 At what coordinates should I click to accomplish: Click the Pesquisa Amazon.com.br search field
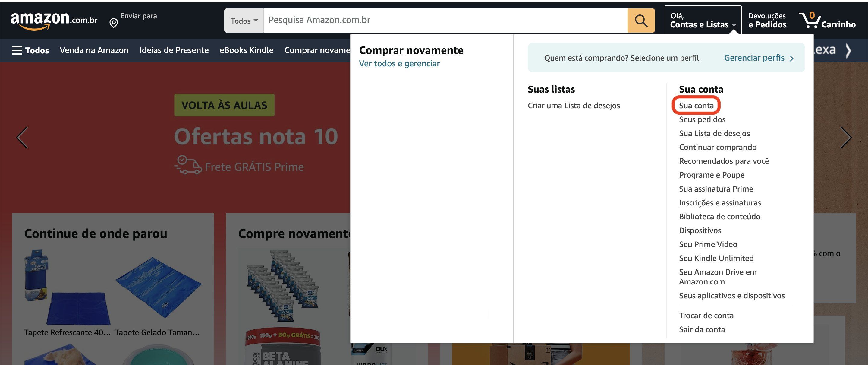click(445, 20)
